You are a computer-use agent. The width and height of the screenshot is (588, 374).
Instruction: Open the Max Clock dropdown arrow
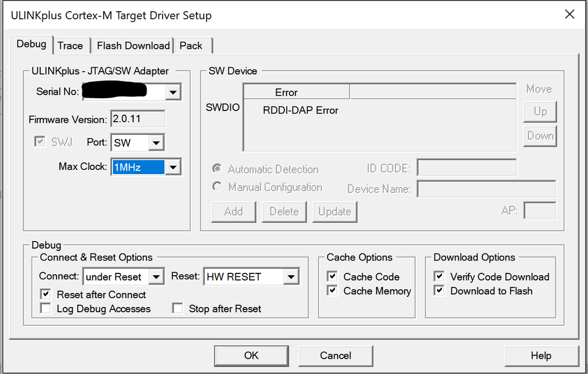pyautogui.click(x=173, y=167)
